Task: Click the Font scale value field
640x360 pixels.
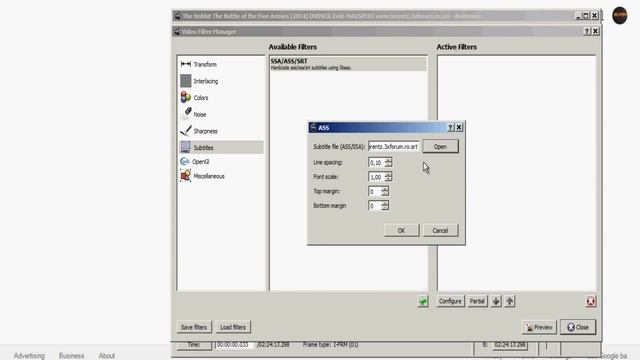Action: (x=376, y=177)
